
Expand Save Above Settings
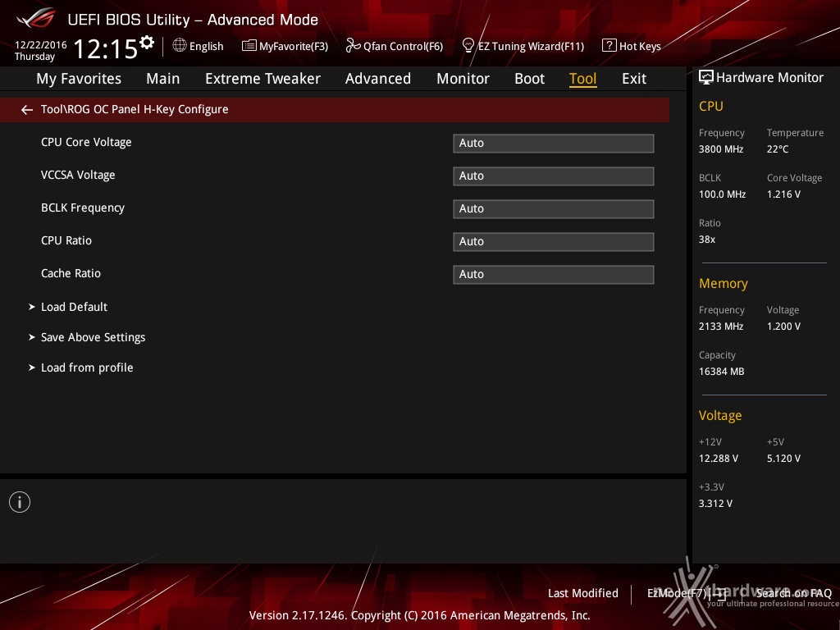94,337
